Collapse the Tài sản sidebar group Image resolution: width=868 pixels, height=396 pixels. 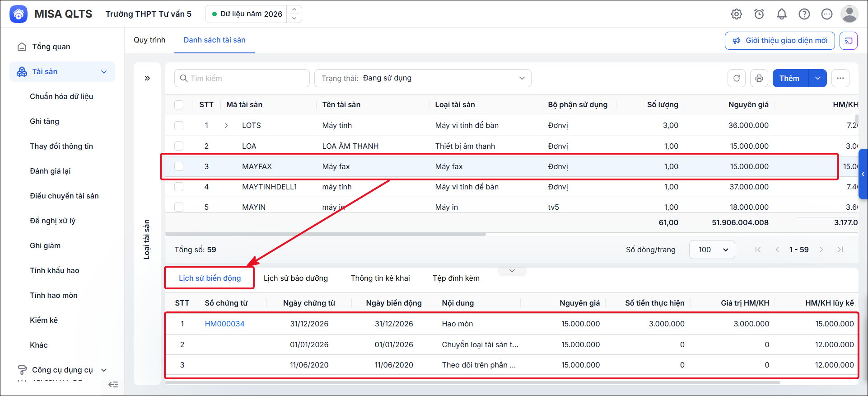(104, 72)
